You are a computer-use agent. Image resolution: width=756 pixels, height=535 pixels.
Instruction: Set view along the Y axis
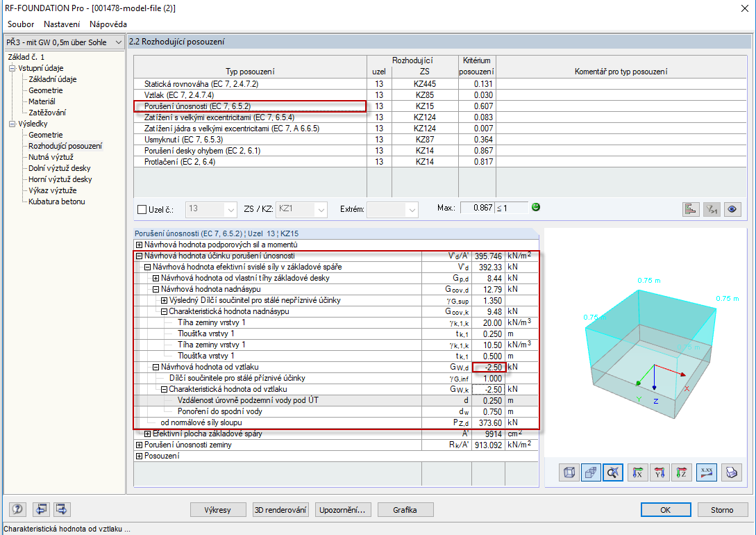point(660,472)
